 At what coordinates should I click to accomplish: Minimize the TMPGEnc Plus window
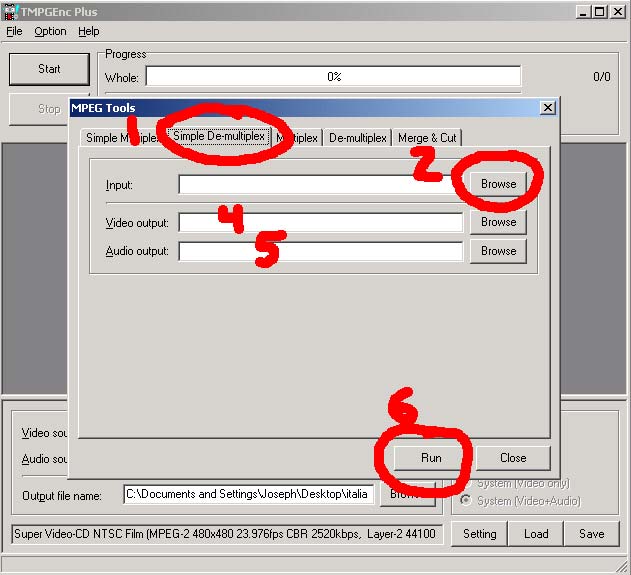pos(583,12)
